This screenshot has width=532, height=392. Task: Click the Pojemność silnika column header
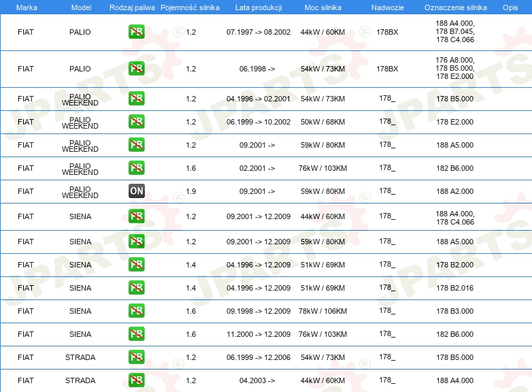190,7
